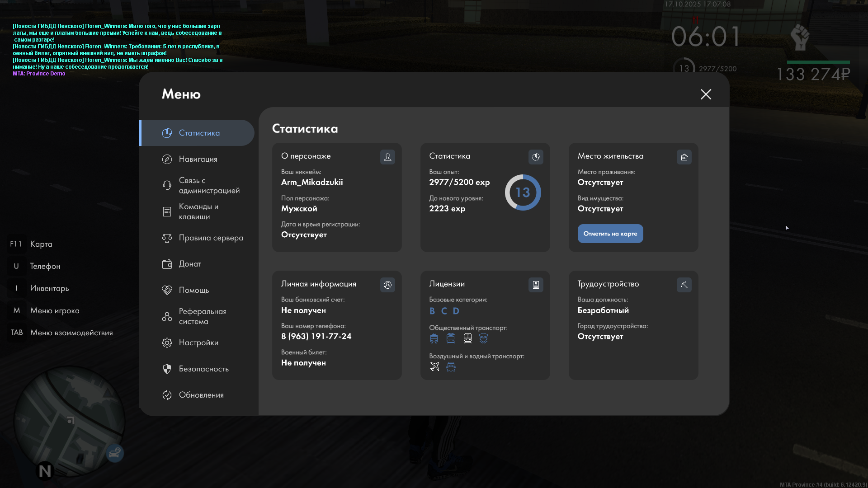Open the Навигация menu section

(x=198, y=159)
